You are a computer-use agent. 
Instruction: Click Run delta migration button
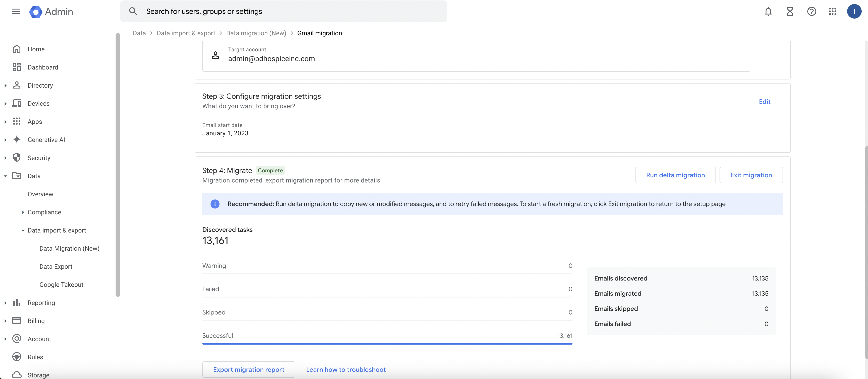point(675,175)
